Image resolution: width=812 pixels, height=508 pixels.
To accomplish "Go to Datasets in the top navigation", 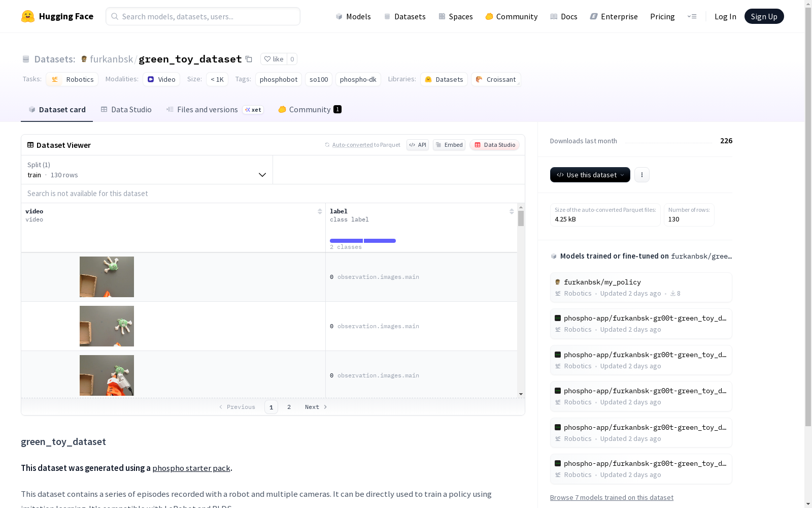I will (404, 16).
